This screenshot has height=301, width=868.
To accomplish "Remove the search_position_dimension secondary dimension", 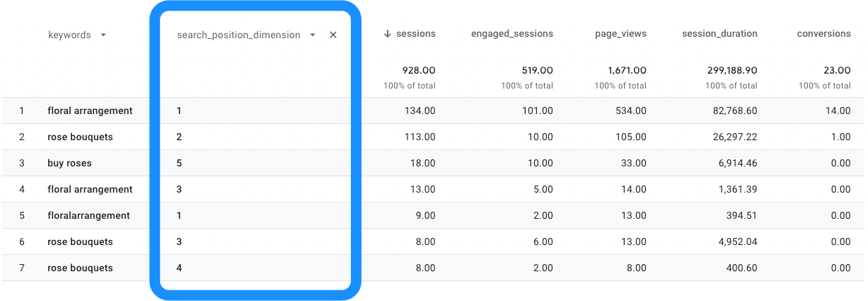I will tap(333, 35).
